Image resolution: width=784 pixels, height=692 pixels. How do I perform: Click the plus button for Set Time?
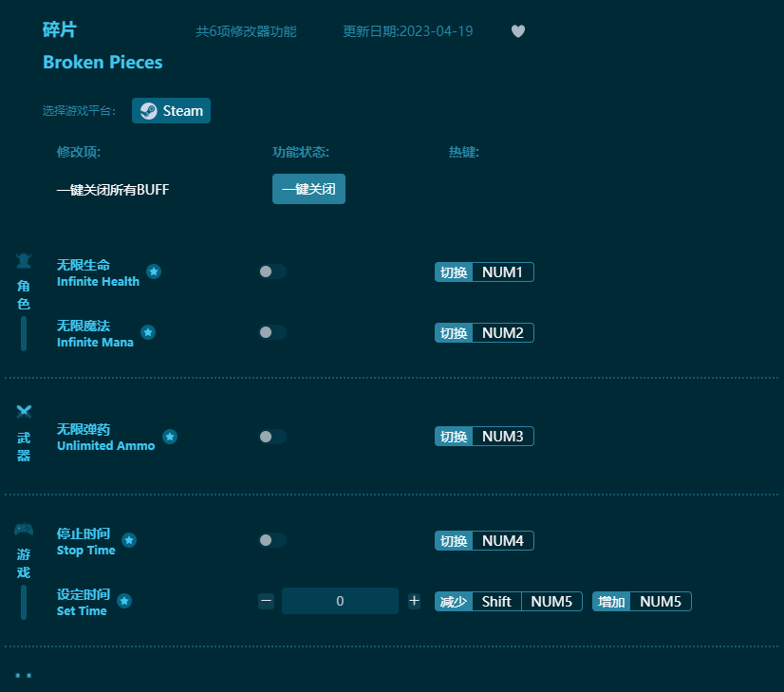click(x=414, y=601)
